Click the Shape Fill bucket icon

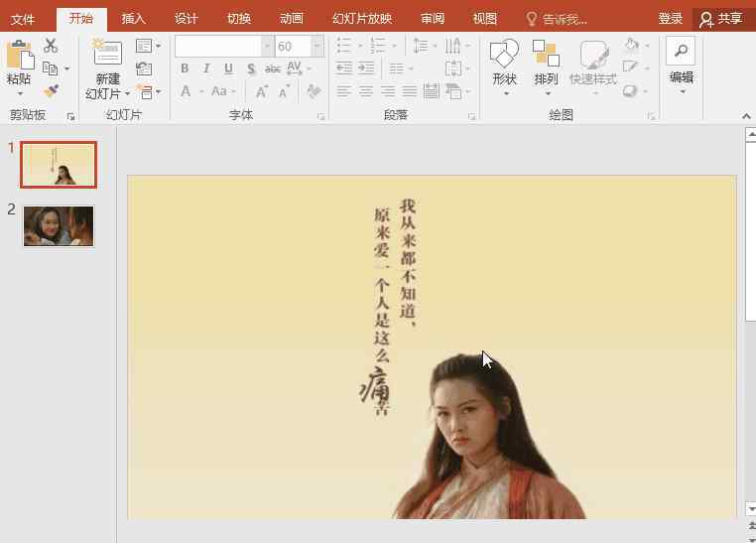tap(632, 45)
